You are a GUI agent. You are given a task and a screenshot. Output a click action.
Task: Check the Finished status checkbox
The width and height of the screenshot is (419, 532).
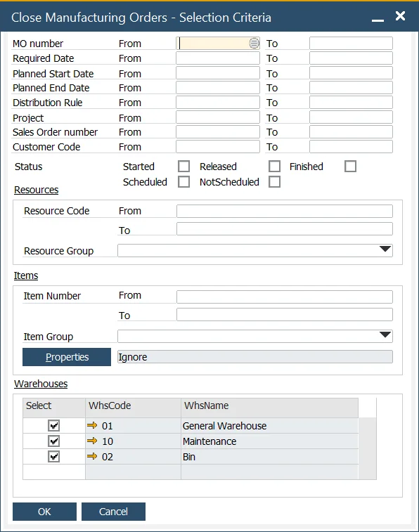coord(351,167)
